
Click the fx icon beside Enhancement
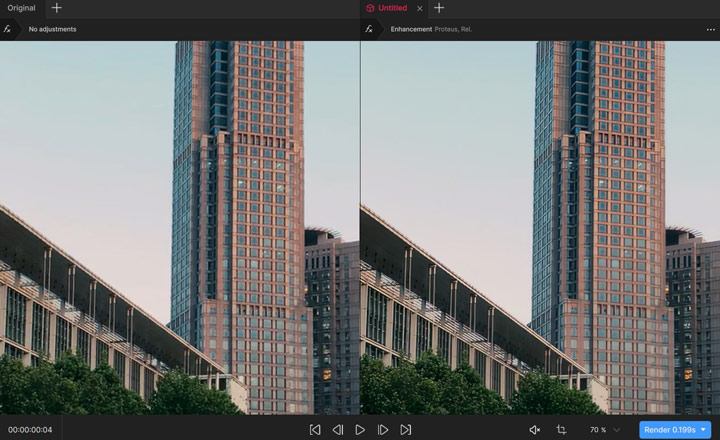point(369,29)
